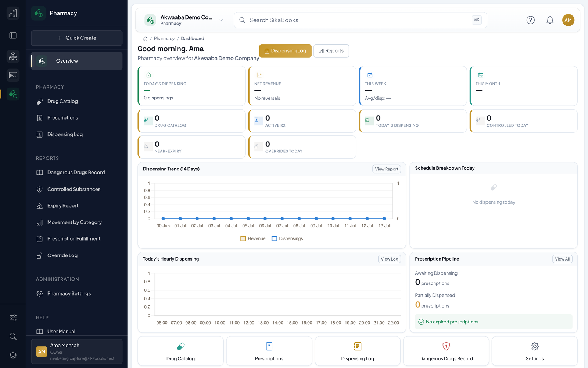Image resolution: width=588 pixels, height=368 pixels.
Task: Open the sliders preferences icon in rail
Action: (x=13, y=318)
